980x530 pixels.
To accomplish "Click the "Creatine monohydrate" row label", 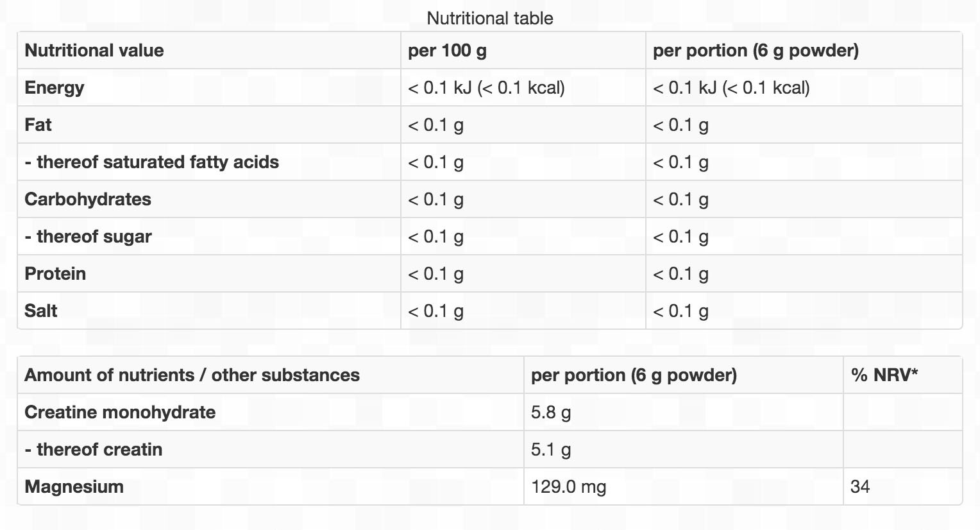I will [120, 413].
